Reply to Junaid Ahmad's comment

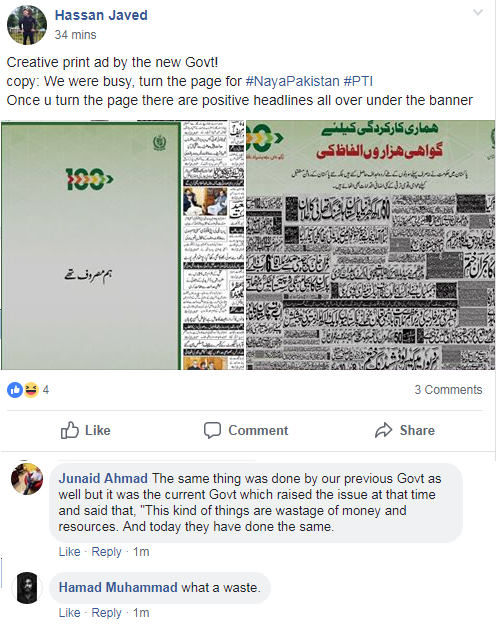click(x=107, y=552)
